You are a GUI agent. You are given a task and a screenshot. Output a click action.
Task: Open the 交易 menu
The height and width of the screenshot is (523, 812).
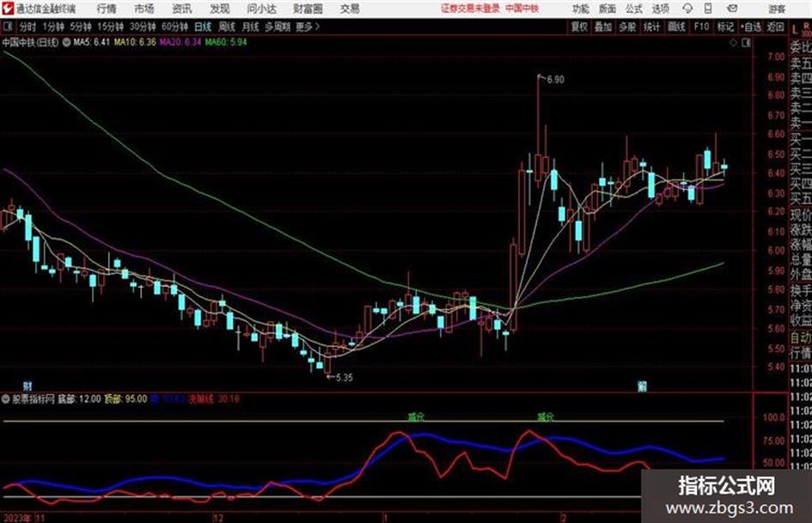click(350, 9)
